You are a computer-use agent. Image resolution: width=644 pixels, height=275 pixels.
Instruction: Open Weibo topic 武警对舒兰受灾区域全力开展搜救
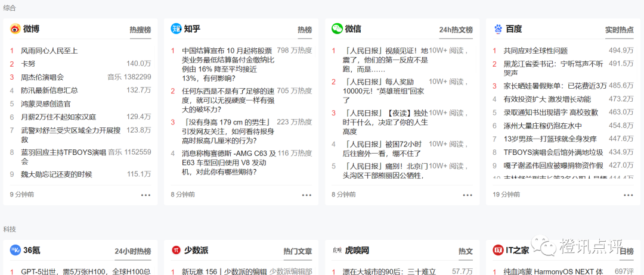coord(70,135)
